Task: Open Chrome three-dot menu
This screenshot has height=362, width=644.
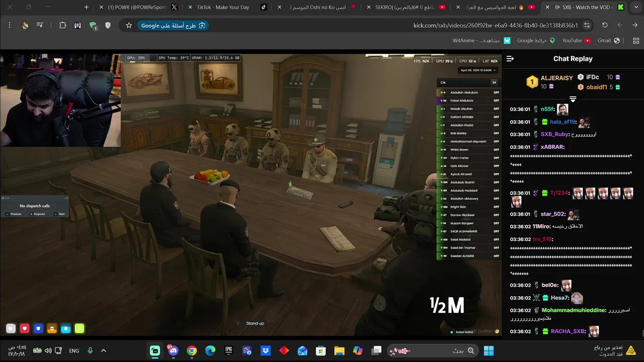Action: tap(9, 25)
